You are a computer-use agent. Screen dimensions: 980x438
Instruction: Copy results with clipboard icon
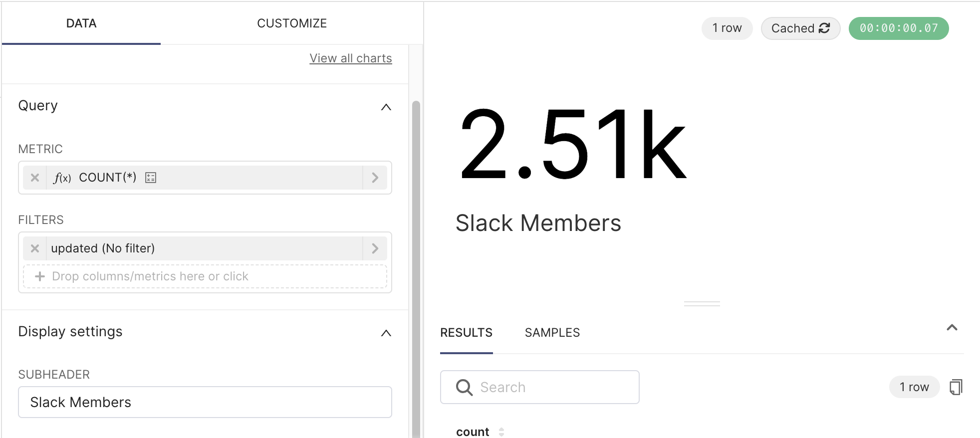(956, 387)
